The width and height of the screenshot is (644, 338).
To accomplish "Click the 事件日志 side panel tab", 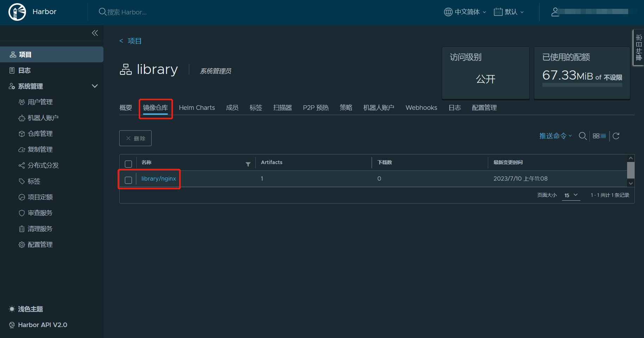I will pyautogui.click(x=639, y=48).
